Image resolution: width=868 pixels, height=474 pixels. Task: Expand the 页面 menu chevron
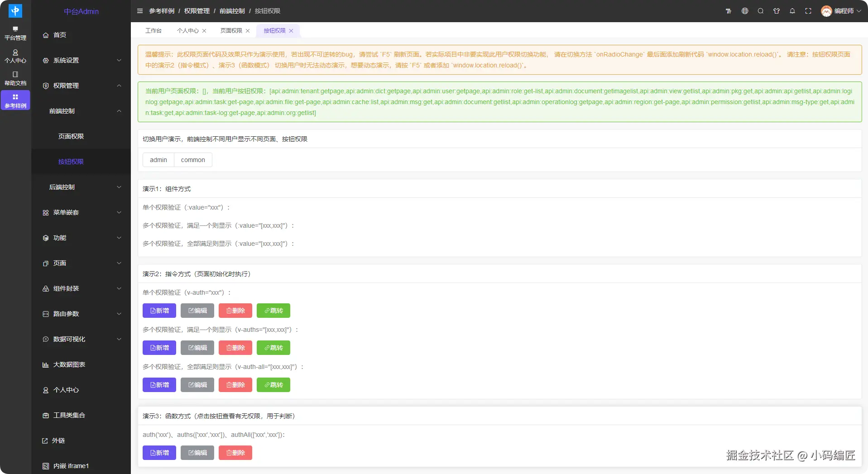coord(119,263)
